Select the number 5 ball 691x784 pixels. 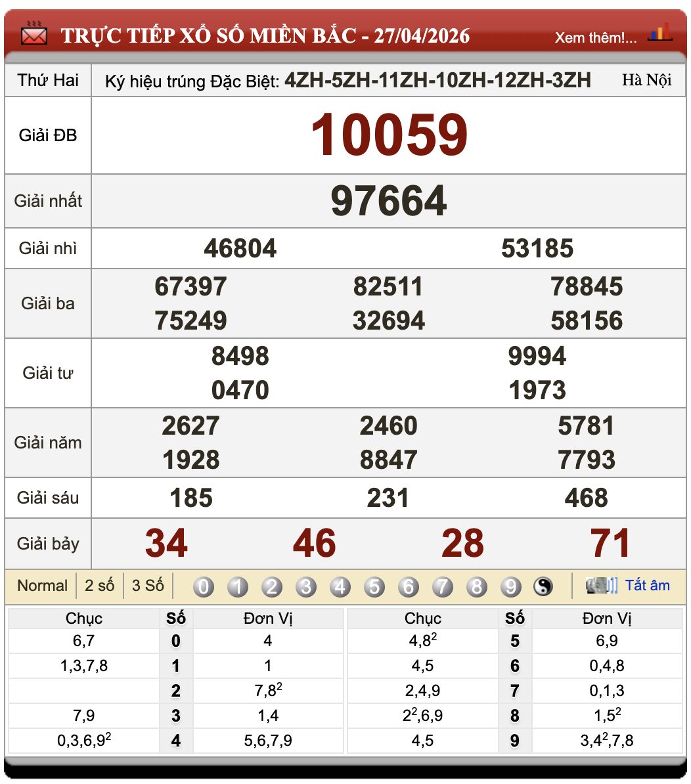pyautogui.click(x=374, y=586)
